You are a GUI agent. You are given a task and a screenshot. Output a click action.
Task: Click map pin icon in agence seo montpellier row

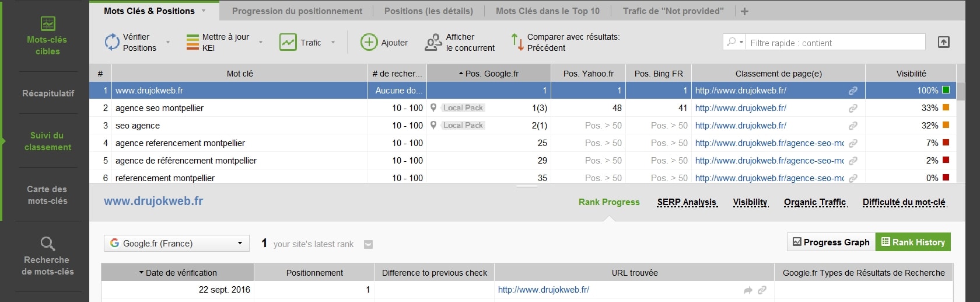(x=433, y=107)
